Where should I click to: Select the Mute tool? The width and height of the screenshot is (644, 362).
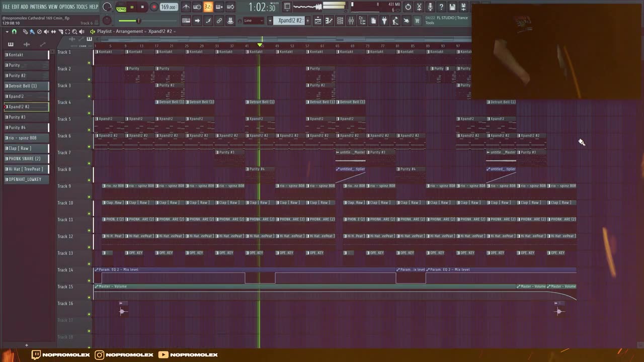46,31
